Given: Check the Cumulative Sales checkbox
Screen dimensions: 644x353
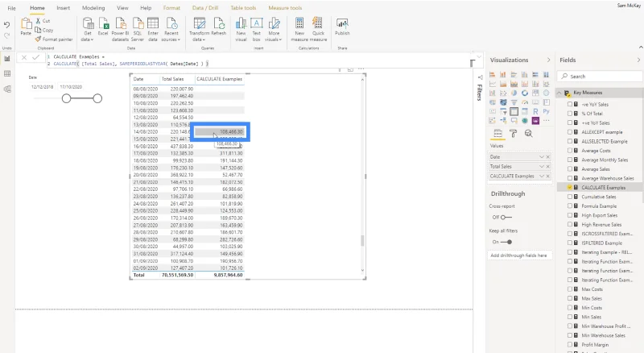Looking at the screenshot, I should click(570, 197).
